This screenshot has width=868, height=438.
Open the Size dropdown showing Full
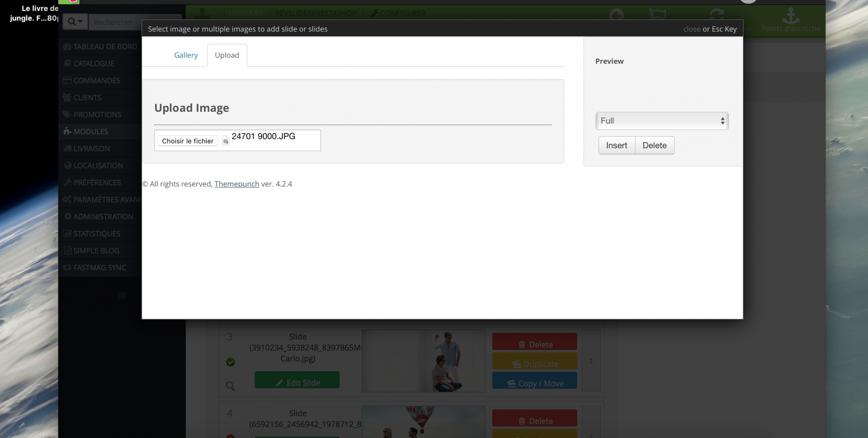coord(661,121)
